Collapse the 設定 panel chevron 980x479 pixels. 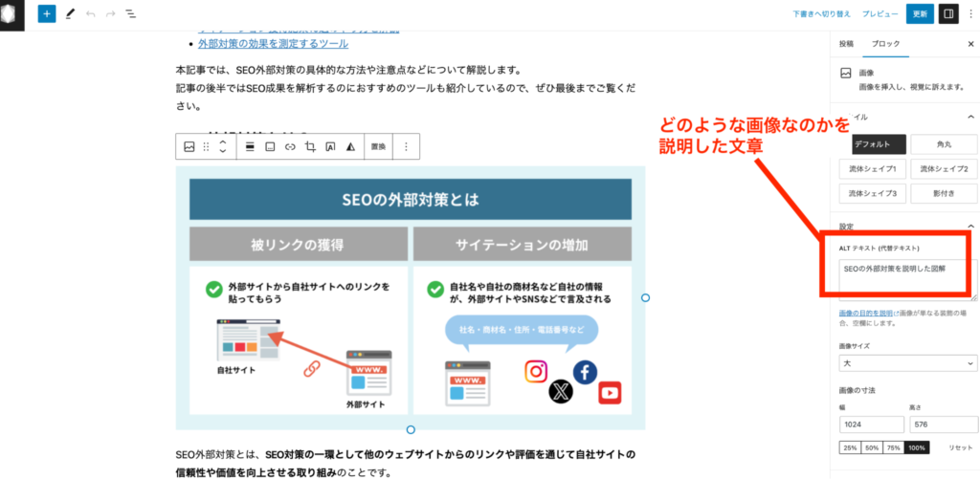[970, 226]
